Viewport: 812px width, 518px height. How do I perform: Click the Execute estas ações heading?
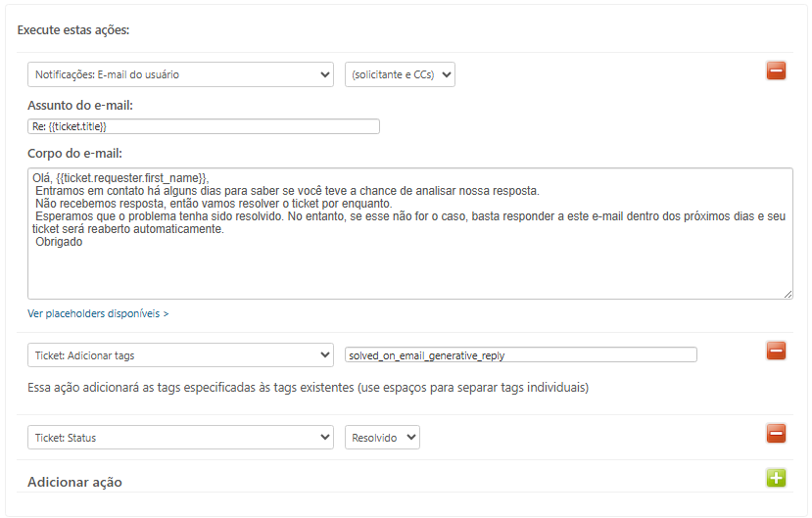(x=73, y=30)
